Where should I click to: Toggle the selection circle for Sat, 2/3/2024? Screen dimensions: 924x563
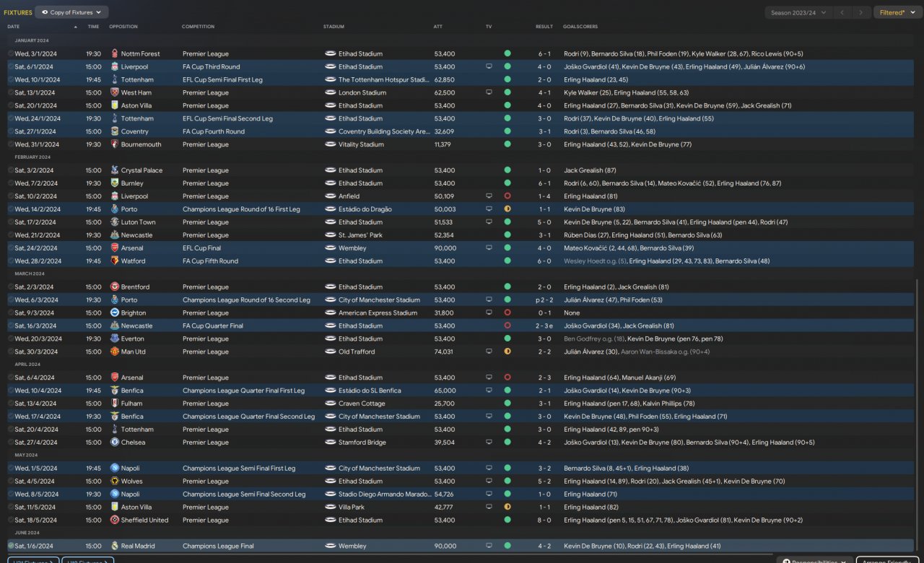11,287
